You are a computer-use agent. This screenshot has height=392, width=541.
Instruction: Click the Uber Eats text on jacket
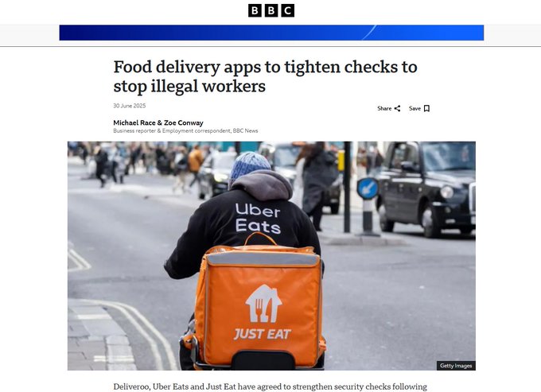tap(258, 218)
